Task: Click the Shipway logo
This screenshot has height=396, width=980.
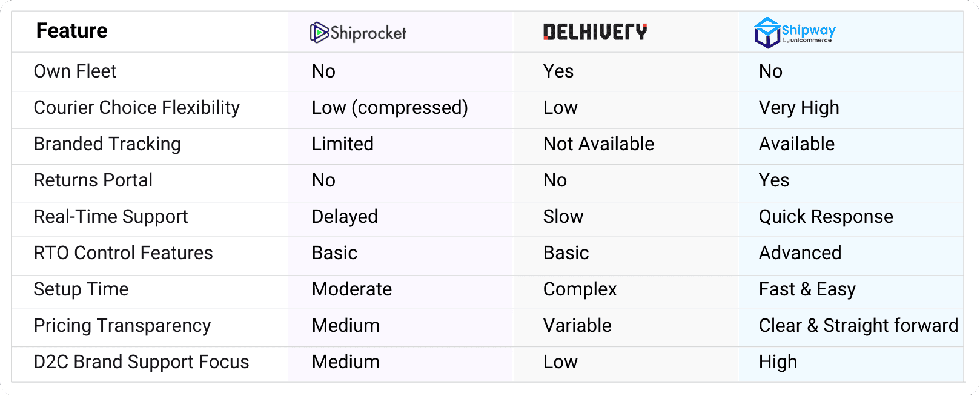Action: (x=795, y=33)
